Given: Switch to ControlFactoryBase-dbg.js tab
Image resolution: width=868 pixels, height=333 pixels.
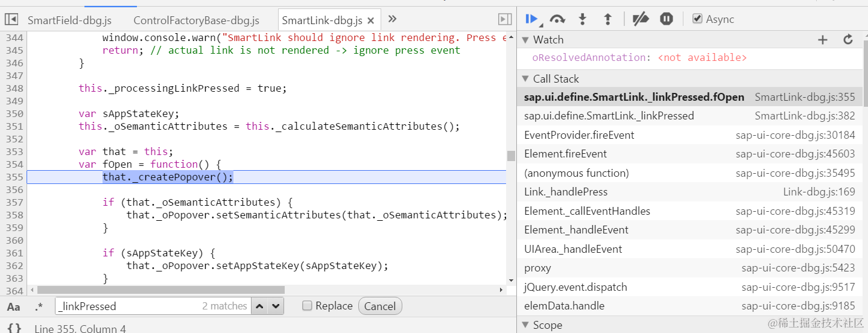Looking at the screenshot, I should tap(196, 21).
